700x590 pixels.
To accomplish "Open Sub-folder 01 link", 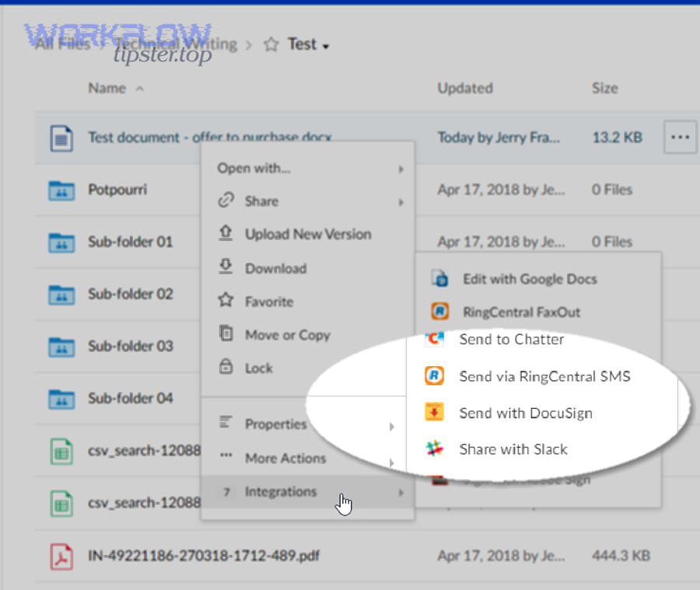I will click(131, 242).
